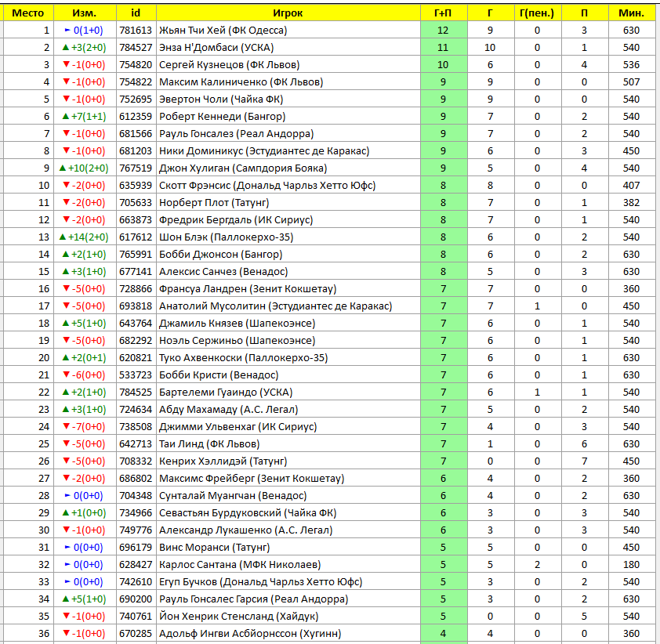The width and height of the screenshot is (660, 644).
Task: Select player cell 'Рауль Гонсалес Гарсия (Реал Андорра)'
Action: point(288,599)
